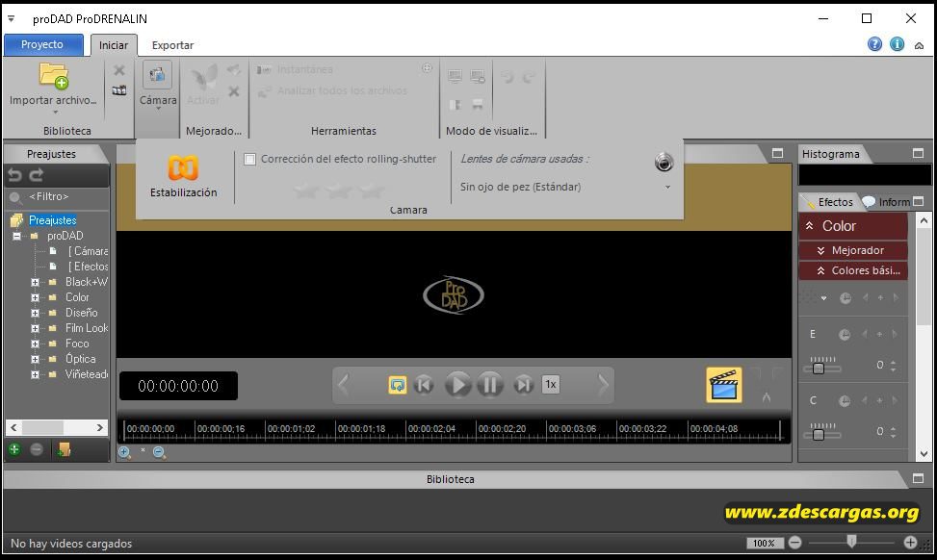Viewport: 937px width, 560px height.
Task: Expand the Film Look preset folder
Action: [x=35, y=328]
